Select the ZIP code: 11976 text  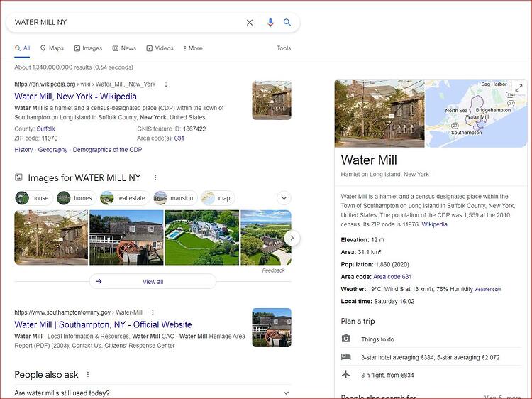[36, 138]
